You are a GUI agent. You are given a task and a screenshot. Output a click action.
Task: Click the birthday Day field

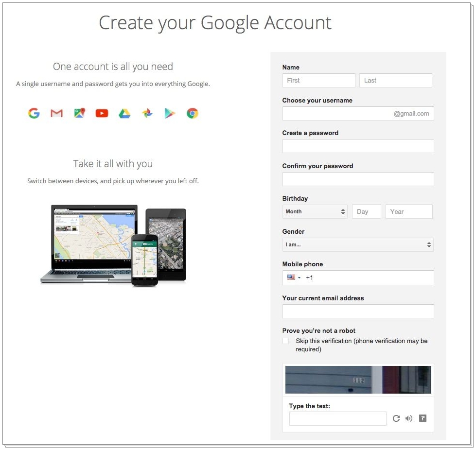(367, 211)
